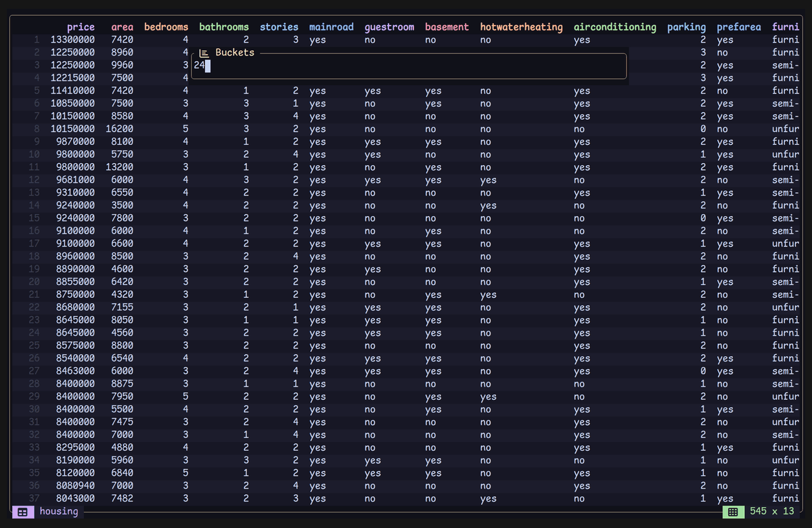
Task: Click price cell 11410000
Action: pyautogui.click(x=72, y=91)
